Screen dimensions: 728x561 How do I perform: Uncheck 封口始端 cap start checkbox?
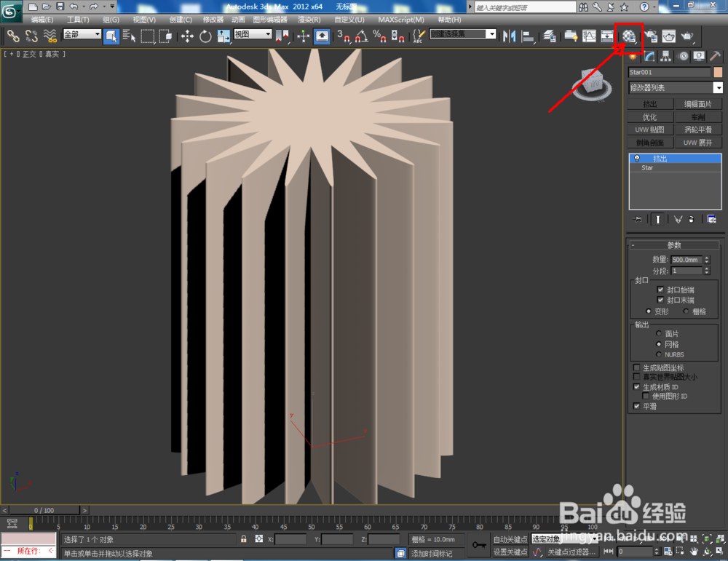click(660, 290)
